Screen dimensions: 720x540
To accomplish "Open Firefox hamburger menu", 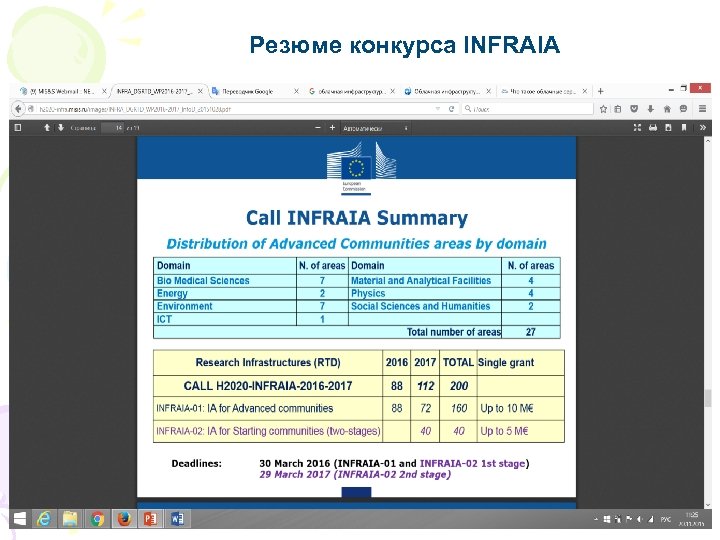I will (703, 109).
